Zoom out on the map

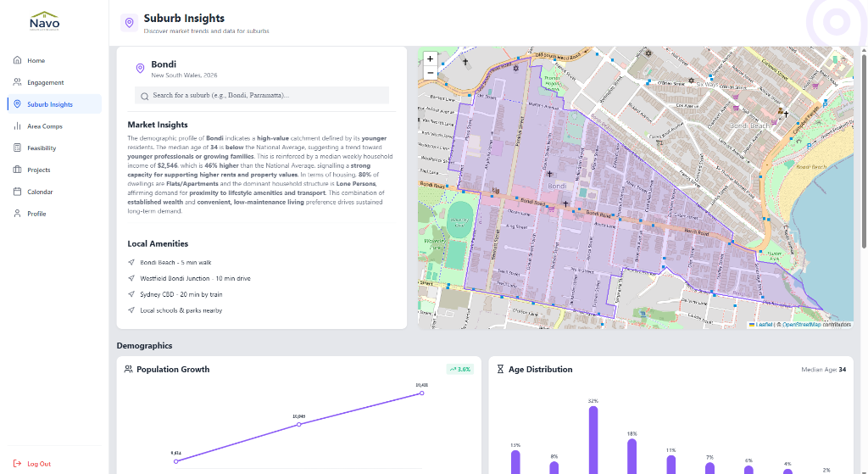430,73
